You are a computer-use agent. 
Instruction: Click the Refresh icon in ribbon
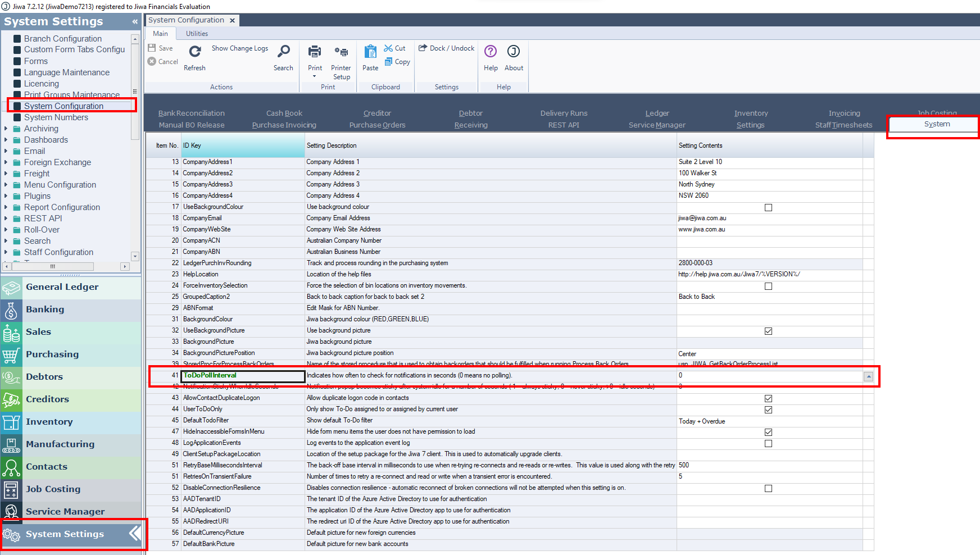click(194, 52)
